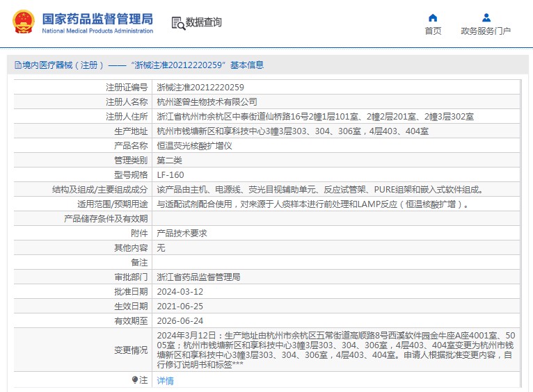Image resolution: width=533 pixels, height=392 pixels.
Task: Click the expiry date 2026-06-24
Action: 180,320
